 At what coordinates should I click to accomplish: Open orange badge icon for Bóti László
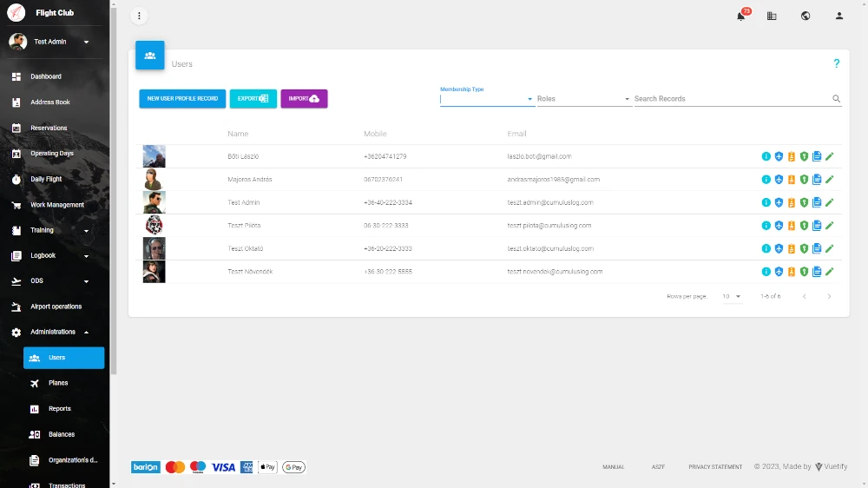pyautogui.click(x=792, y=157)
